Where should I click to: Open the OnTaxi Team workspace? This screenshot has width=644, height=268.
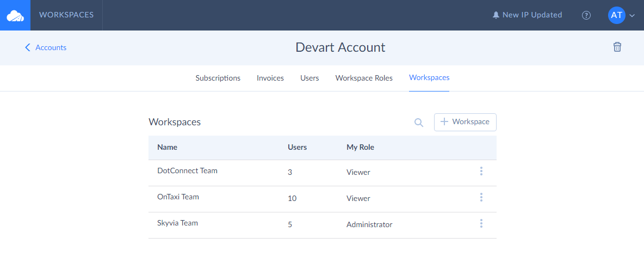178,197
